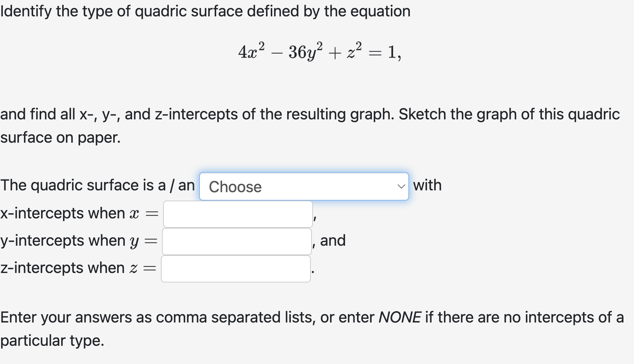Open the quadric surface type Choose dropdown

point(304,187)
